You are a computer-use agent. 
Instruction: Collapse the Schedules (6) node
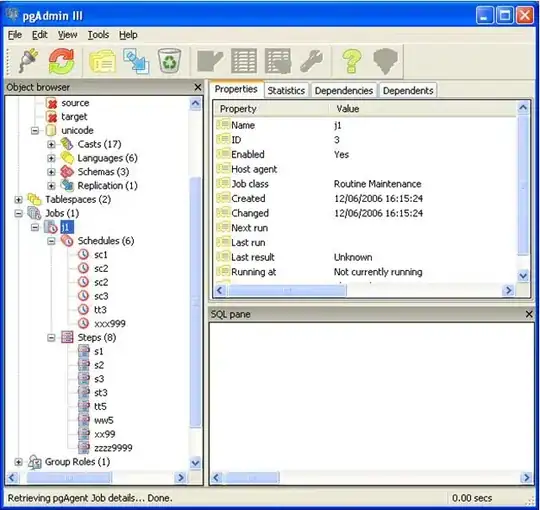click(51, 241)
